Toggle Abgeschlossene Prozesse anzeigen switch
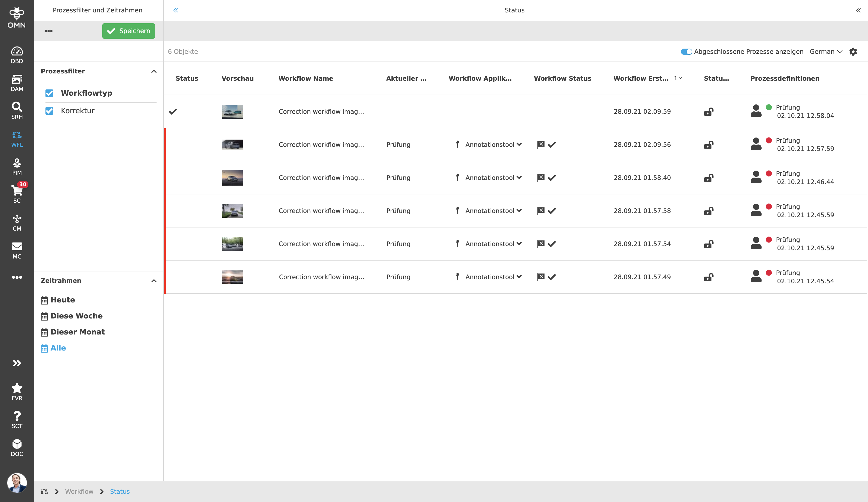The height and width of the screenshot is (502, 868). 686,52
